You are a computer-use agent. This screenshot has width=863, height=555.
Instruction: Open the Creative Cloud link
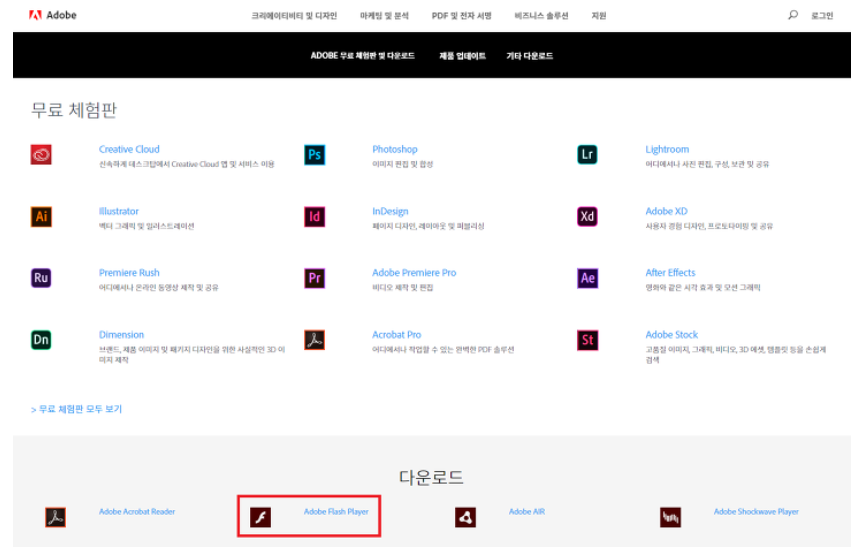[129, 149]
